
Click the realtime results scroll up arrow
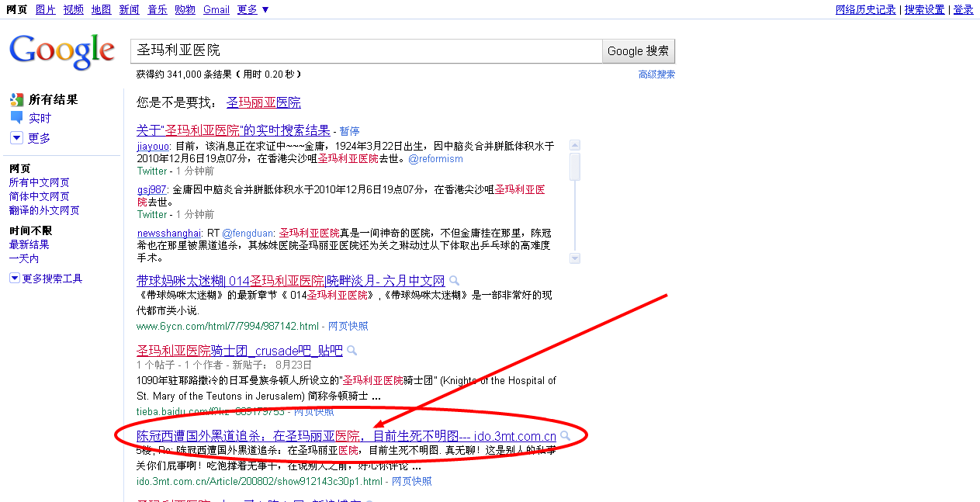click(x=575, y=145)
